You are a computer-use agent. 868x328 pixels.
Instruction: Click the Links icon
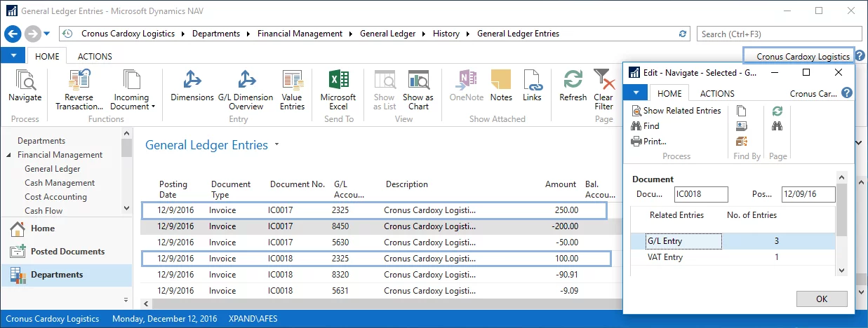(532, 87)
